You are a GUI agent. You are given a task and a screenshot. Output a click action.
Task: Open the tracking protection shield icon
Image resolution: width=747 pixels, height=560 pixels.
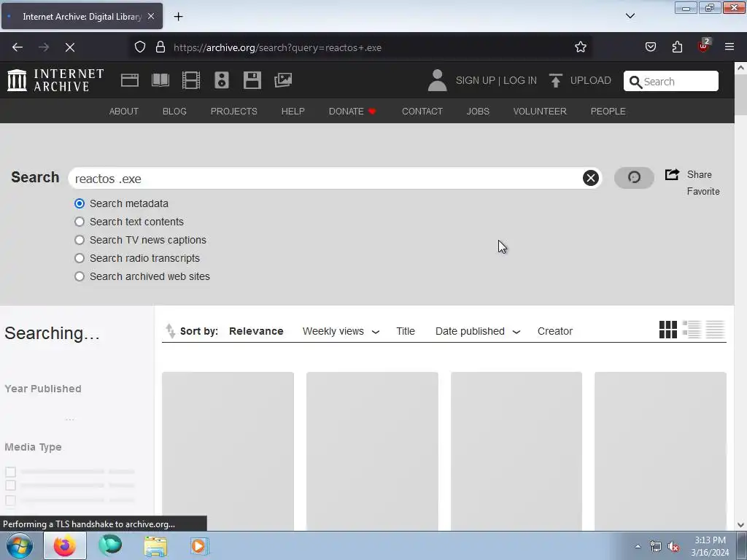(139, 47)
